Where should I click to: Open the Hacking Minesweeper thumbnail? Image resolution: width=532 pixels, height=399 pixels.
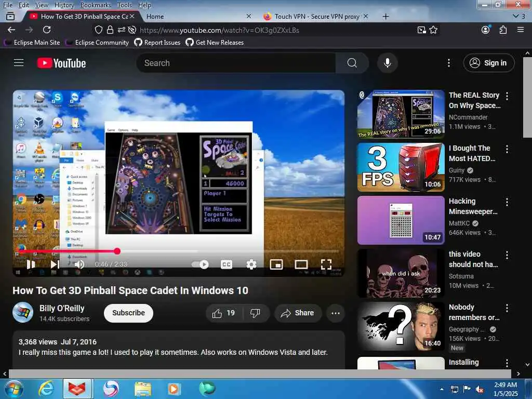(x=401, y=220)
